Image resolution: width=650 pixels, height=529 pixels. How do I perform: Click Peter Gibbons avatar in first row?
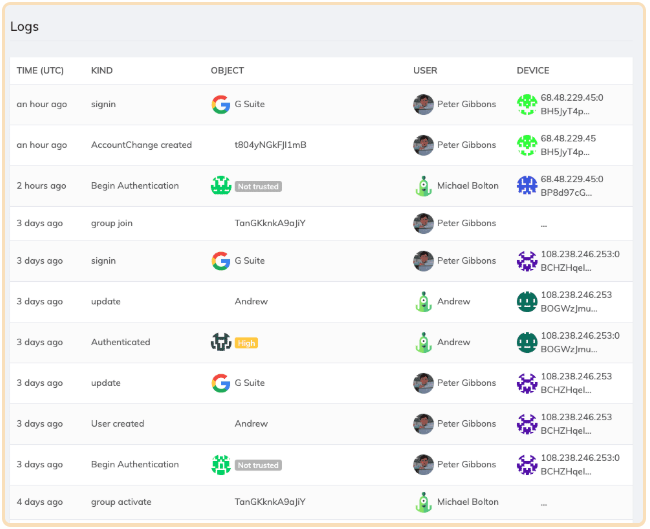pos(423,104)
